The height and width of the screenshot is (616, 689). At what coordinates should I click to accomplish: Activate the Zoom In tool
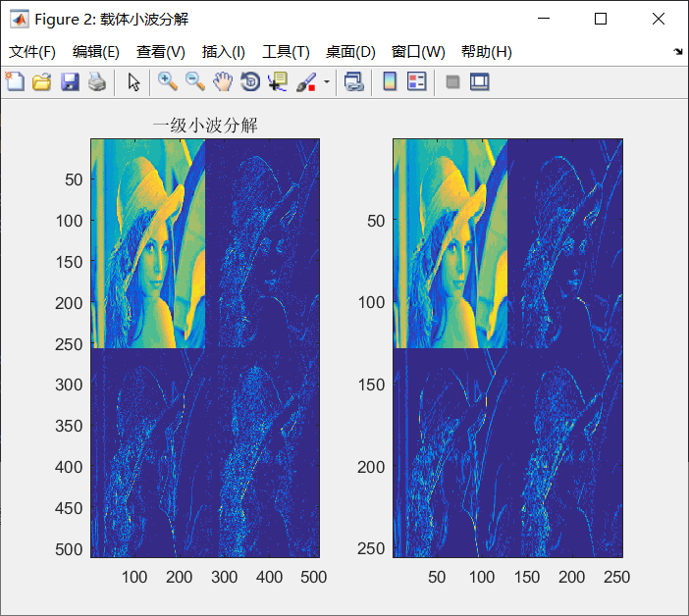click(168, 82)
